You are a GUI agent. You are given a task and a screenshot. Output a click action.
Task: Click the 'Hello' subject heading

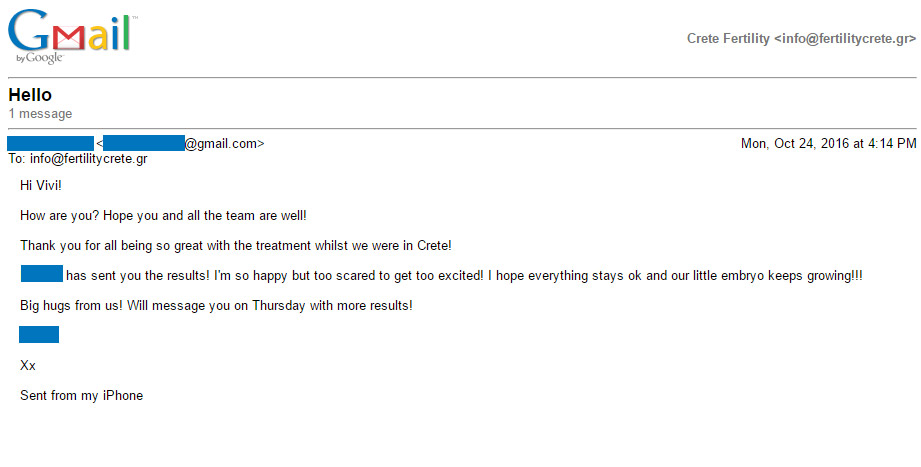30,95
